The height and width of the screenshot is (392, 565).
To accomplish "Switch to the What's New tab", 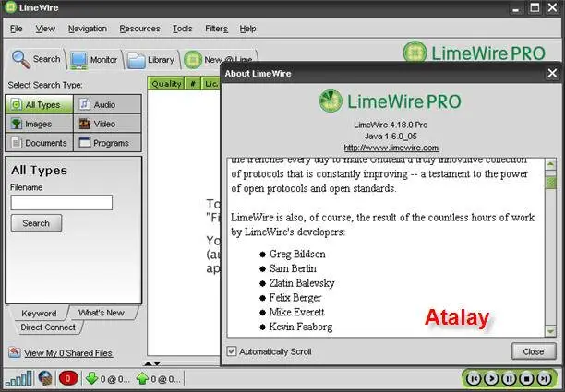I will pyautogui.click(x=102, y=313).
